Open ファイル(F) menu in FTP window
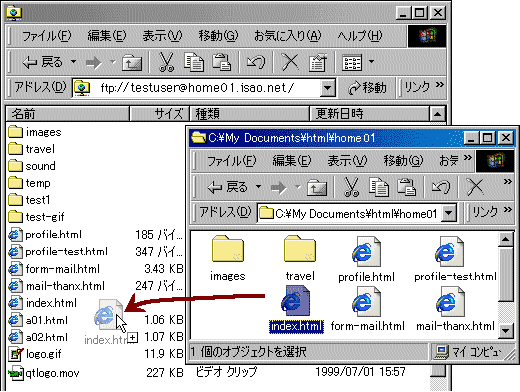 click(46, 36)
